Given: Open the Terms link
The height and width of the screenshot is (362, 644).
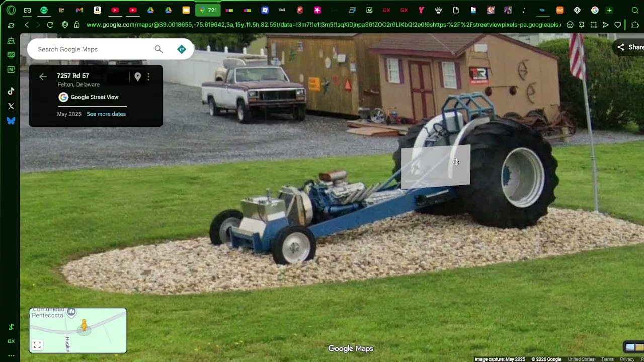Looking at the screenshot, I should [607, 359].
